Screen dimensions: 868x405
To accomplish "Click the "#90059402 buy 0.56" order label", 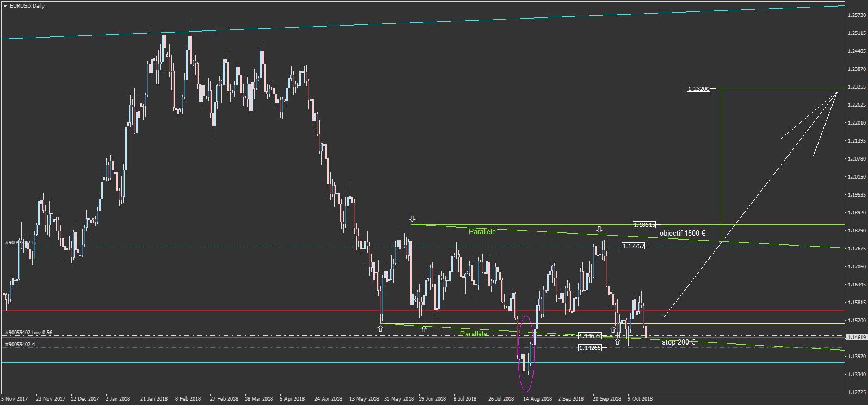I will 29,333.
